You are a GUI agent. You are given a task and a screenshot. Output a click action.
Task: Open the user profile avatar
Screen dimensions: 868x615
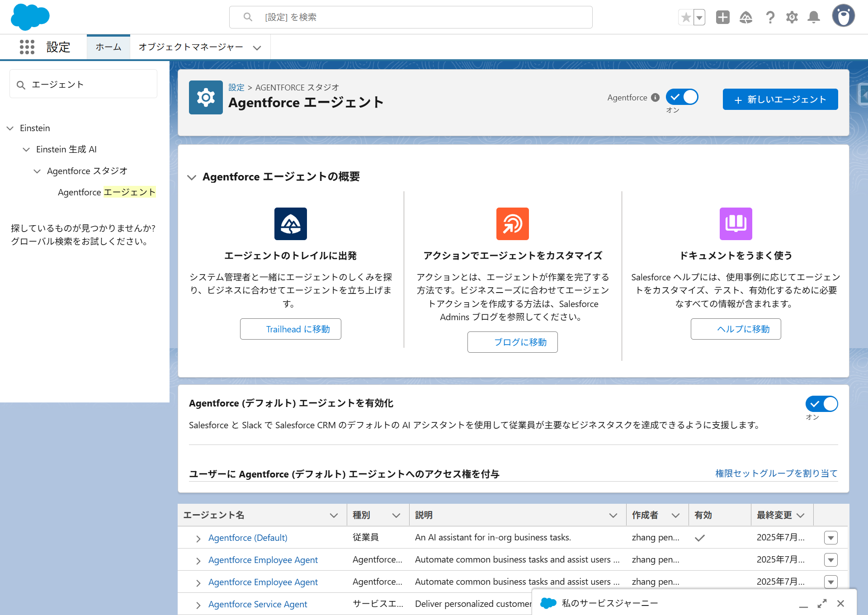[x=843, y=16]
